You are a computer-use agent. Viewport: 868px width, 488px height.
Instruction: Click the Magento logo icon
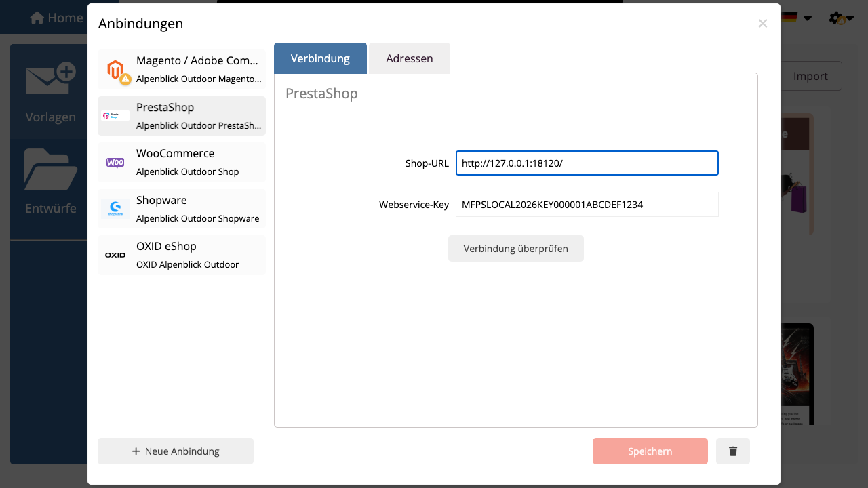pyautogui.click(x=115, y=69)
